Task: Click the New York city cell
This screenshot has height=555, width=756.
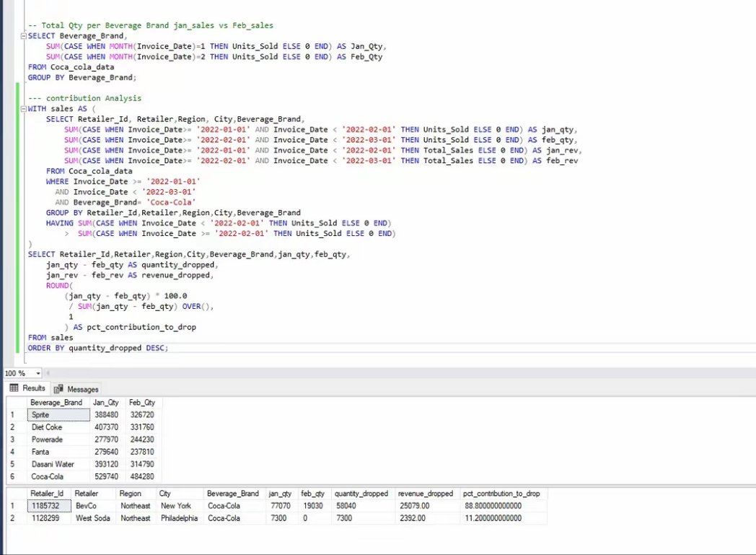Action: pyautogui.click(x=180, y=506)
